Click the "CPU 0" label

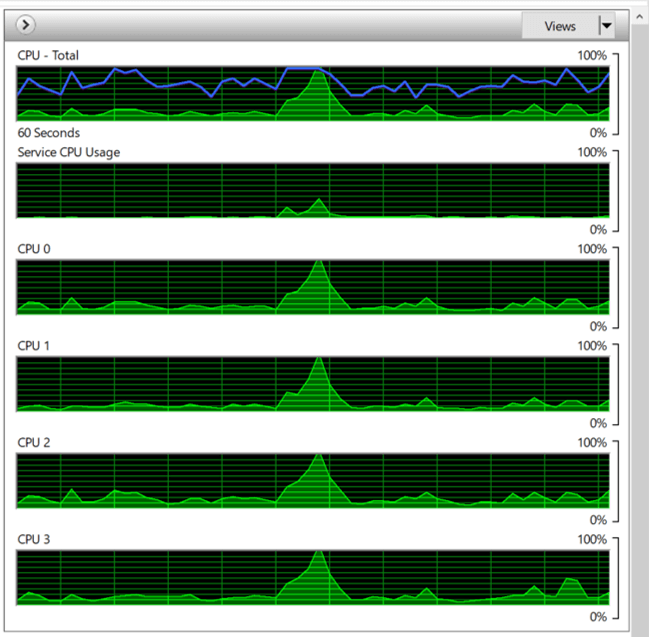click(32, 249)
